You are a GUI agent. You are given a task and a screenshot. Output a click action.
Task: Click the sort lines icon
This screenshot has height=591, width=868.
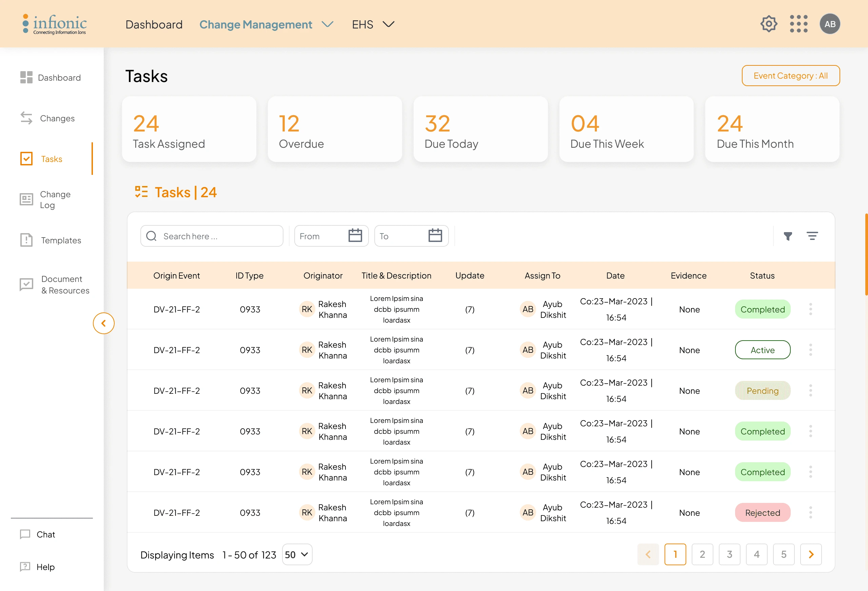coord(812,236)
